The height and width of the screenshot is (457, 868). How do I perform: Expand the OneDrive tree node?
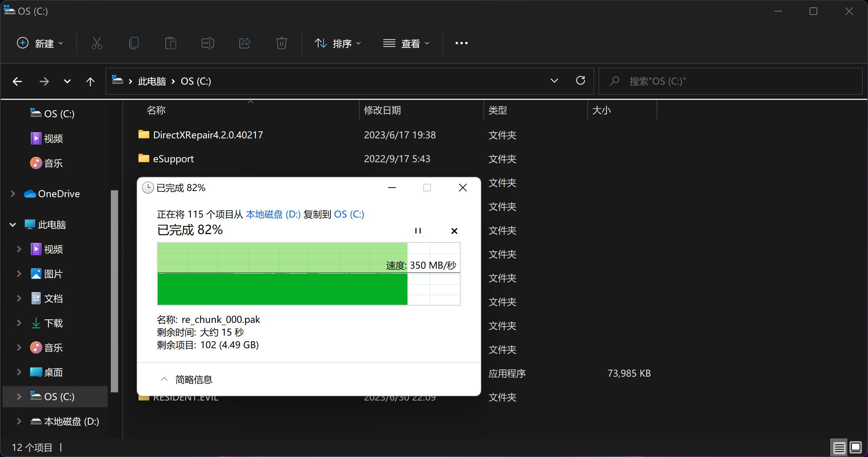pos(13,194)
